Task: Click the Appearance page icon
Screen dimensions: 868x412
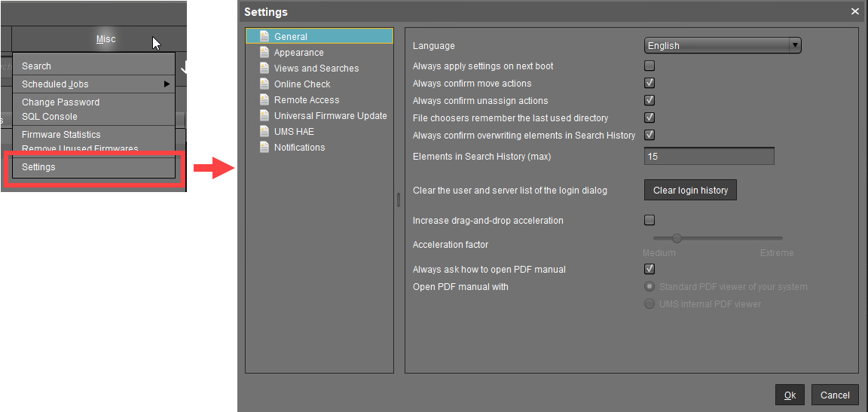Action: pos(264,52)
